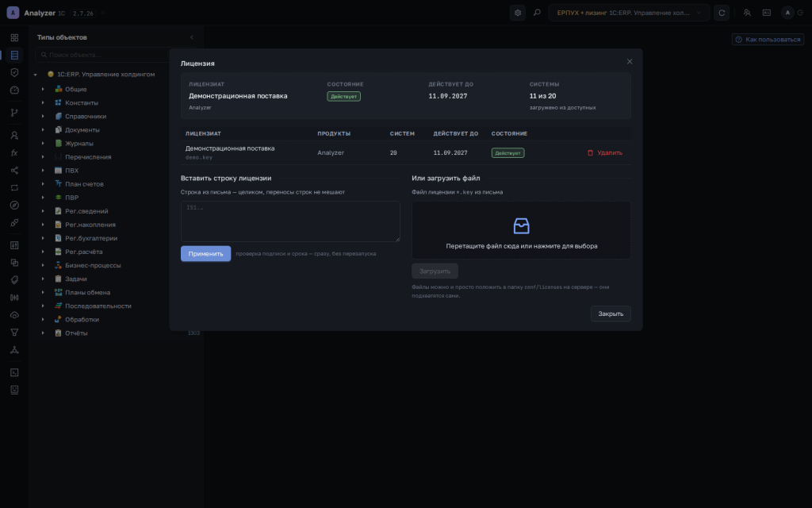Screen dimensions: 812x508
Task: Click the user avatar A in the top bar
Action: 787,13
